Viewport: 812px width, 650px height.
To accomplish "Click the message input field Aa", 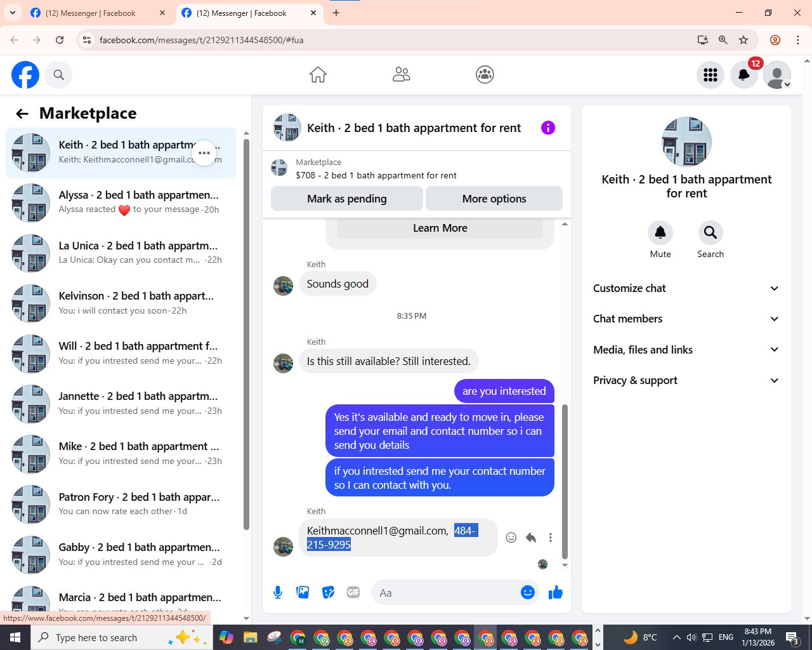I will [x=444, y=593].
